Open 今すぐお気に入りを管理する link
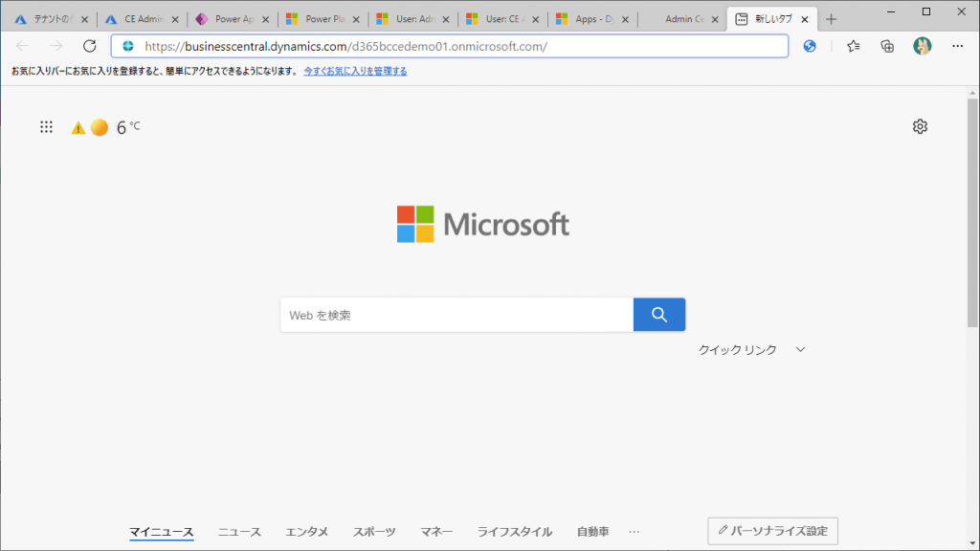This screenshot has height=551, width=980. 355,71
